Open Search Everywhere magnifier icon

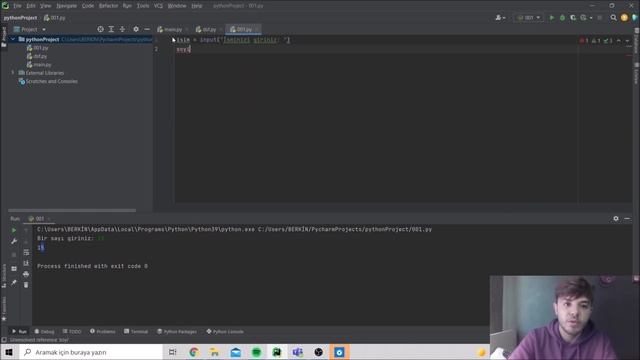point(613,18)
